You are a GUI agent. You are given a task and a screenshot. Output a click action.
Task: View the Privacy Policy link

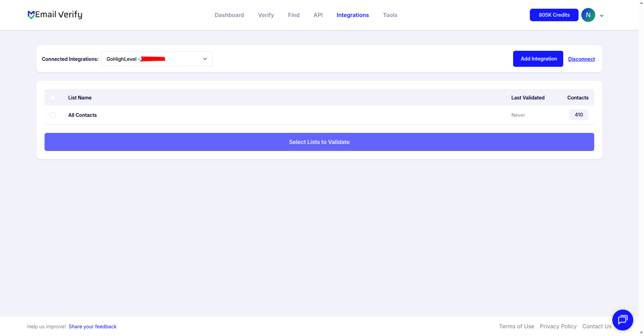[558, 326]
